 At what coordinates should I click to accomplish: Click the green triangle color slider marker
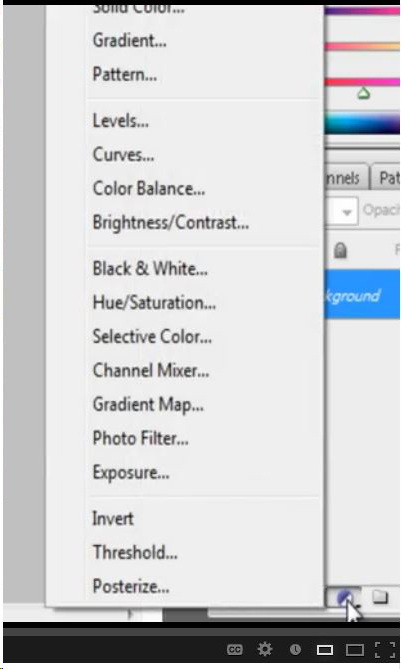pyautogui.click(x=363, y=93)
